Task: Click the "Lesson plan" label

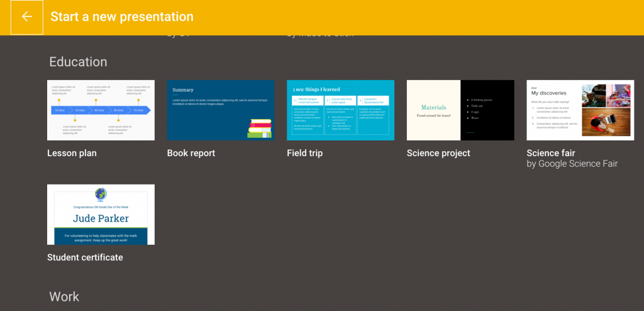Action: click(x=72, y=154)
